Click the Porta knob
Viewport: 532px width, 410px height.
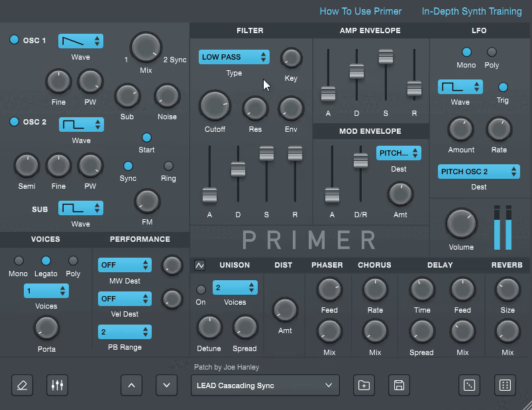(46, 328)
